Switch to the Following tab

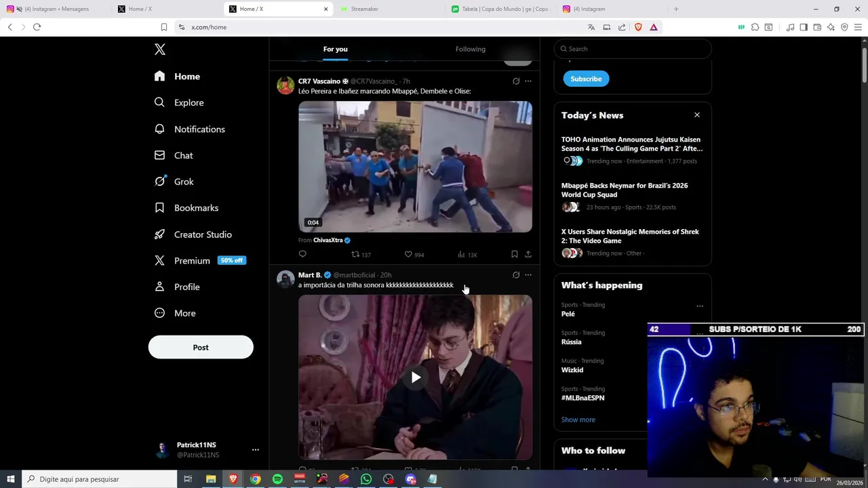coord(471,49)
